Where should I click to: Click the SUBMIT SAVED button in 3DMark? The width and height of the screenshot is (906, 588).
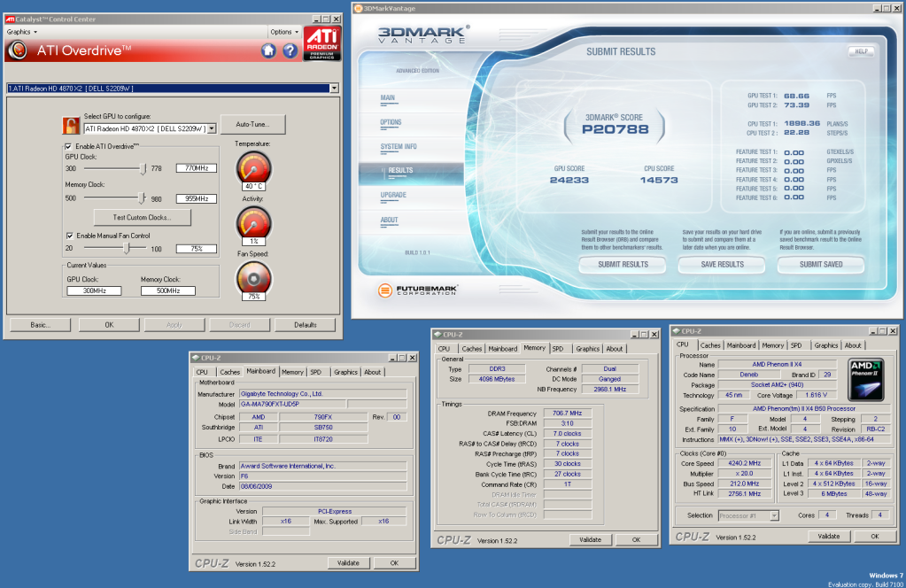[821, 265]
